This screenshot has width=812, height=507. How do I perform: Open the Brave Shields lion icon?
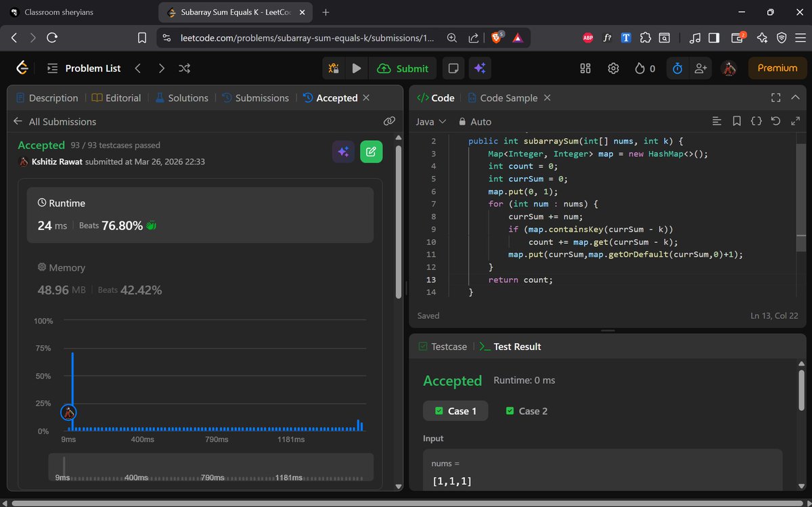click(x=498, y=38)
